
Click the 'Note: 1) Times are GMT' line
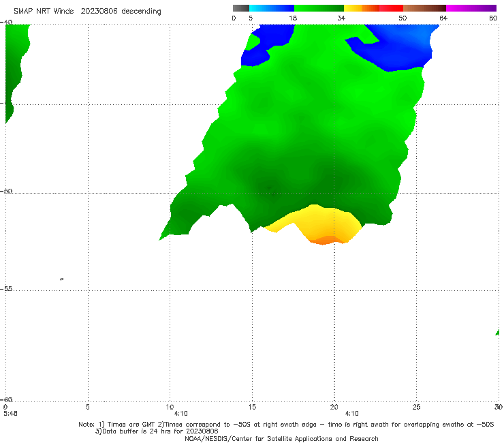click(286, 425)
